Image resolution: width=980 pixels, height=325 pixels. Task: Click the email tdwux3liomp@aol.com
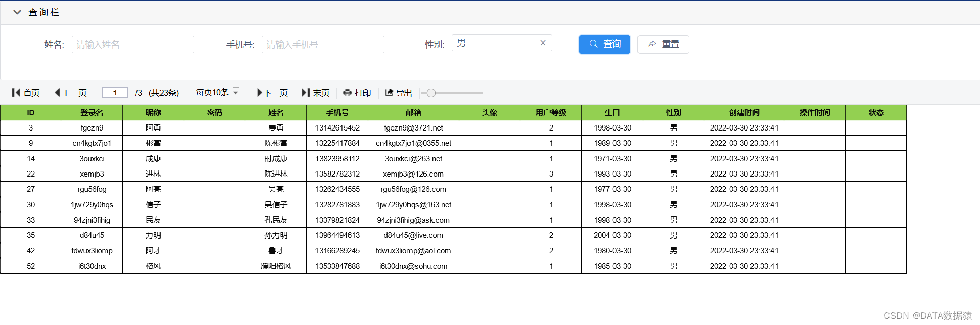414,251
